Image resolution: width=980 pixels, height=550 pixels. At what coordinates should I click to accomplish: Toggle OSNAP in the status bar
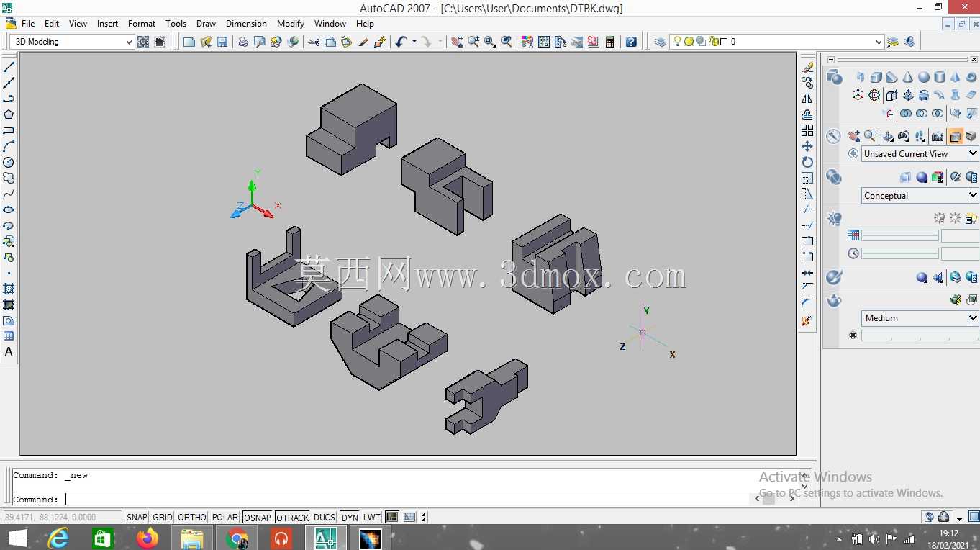[x=258, y=517]
